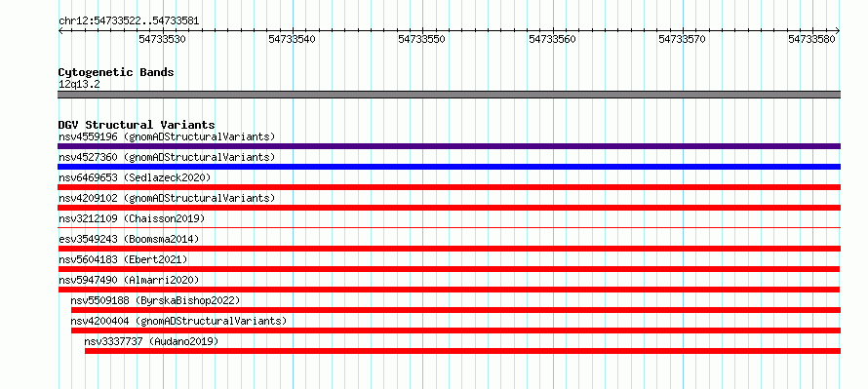Viewport: 868px width, 389px height.
Task: Open nsv5947490 (Almarri2020) variant label
Action: tap(129, 280)
